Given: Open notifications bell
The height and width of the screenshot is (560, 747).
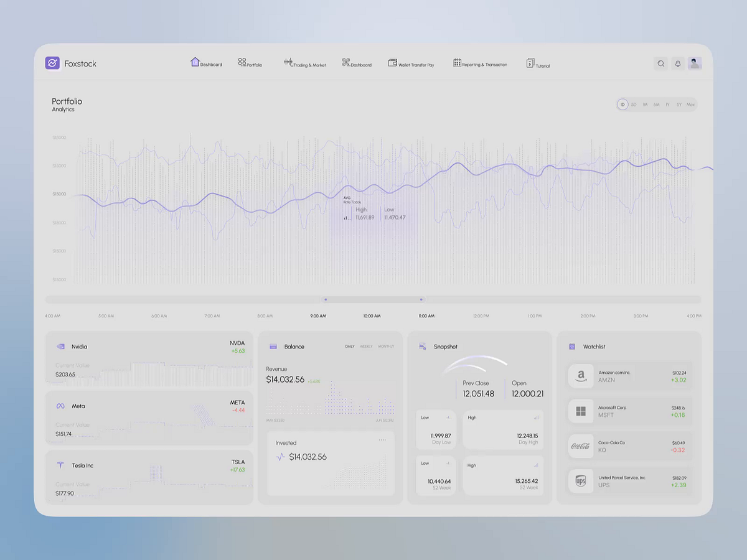Looking at the screenshot, I should pyautogui.click(x=678, y=63).
